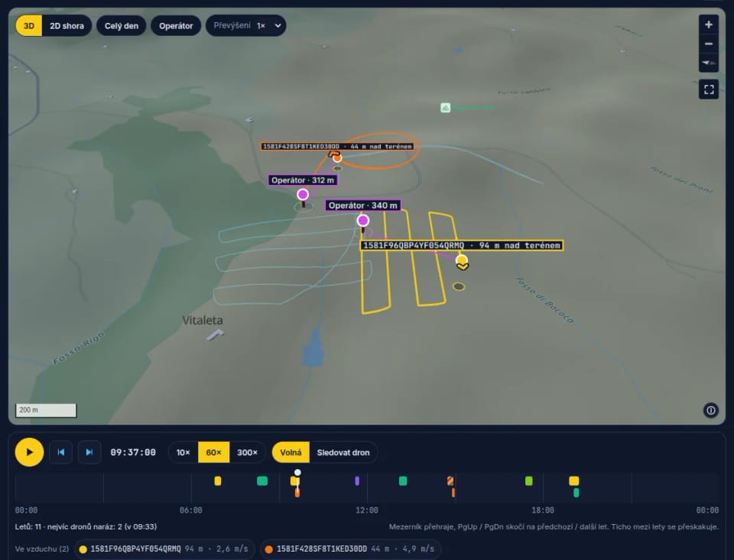The image size is (734, 560).
Task: Set playback speed to 10×
Action: click(183, 452)
